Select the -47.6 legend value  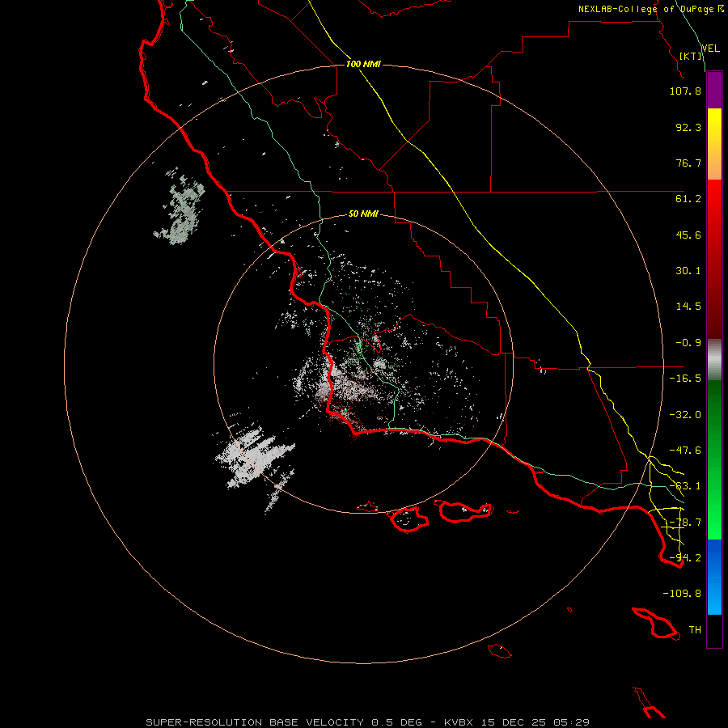[685, 451]
